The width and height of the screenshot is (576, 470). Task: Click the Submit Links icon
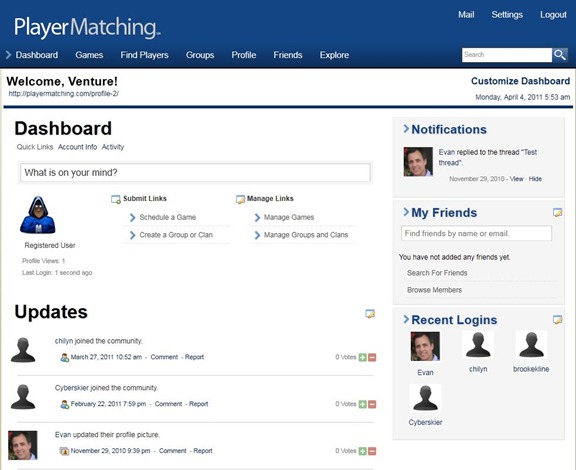116,199
